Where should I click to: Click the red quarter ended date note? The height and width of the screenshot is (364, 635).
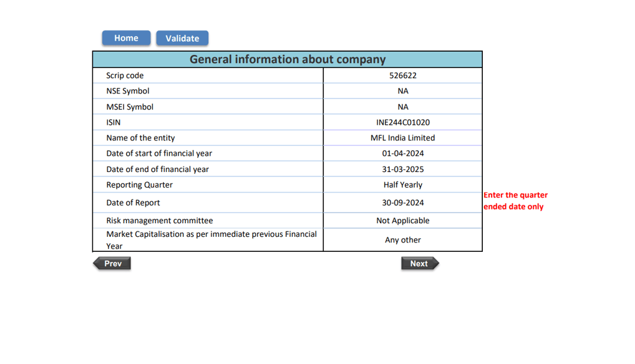pos(515,201)
